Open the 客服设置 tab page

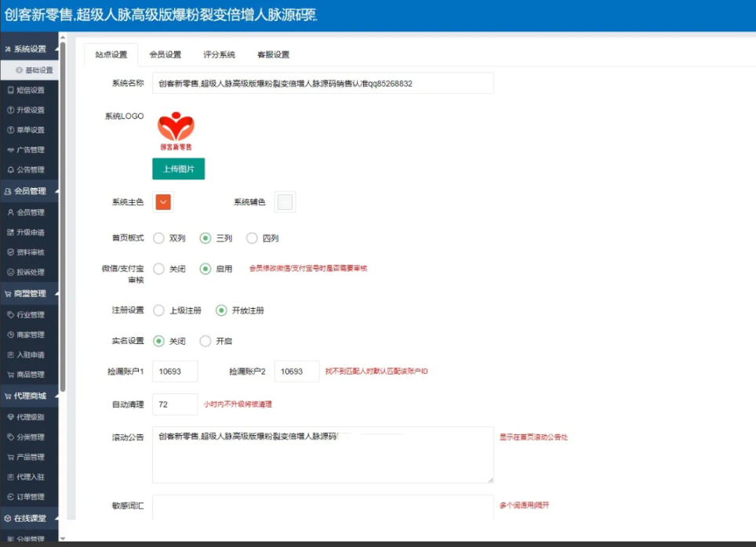(274, 55)
